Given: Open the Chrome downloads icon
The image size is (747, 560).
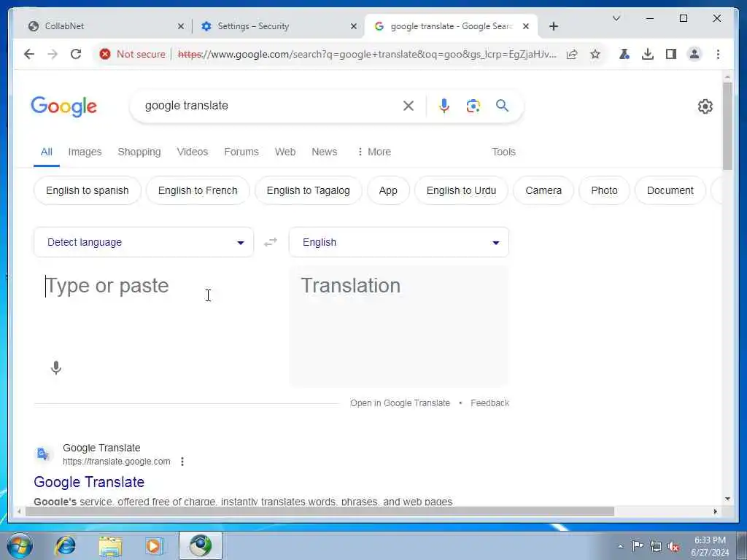Looking at the screenshot, I should (648, 54).
